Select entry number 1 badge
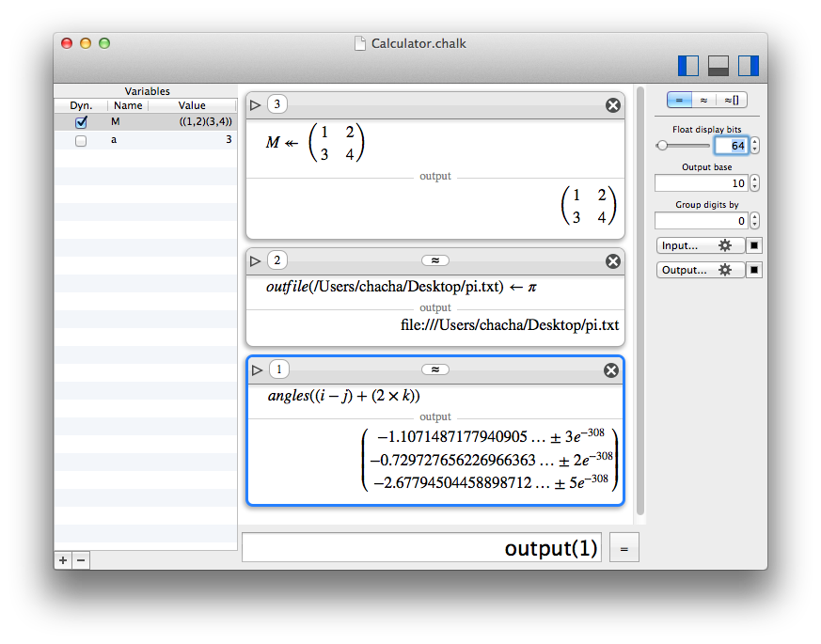The image size is (821, 644). (x=279, y=369)
